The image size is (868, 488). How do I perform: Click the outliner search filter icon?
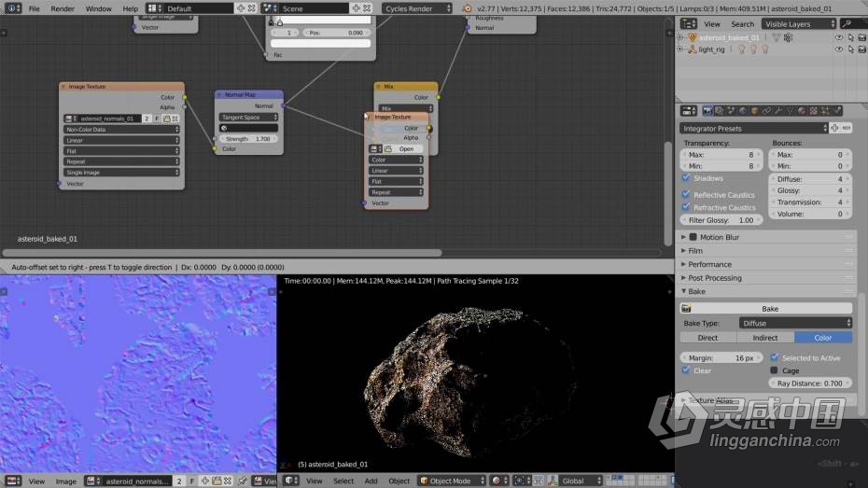pyautogui.click(x=847, y=23)
